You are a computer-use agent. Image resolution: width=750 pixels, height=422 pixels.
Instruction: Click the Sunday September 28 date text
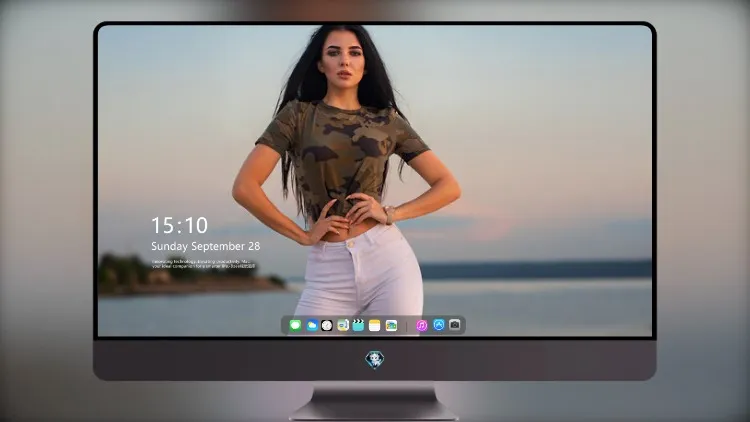[206, 246]
